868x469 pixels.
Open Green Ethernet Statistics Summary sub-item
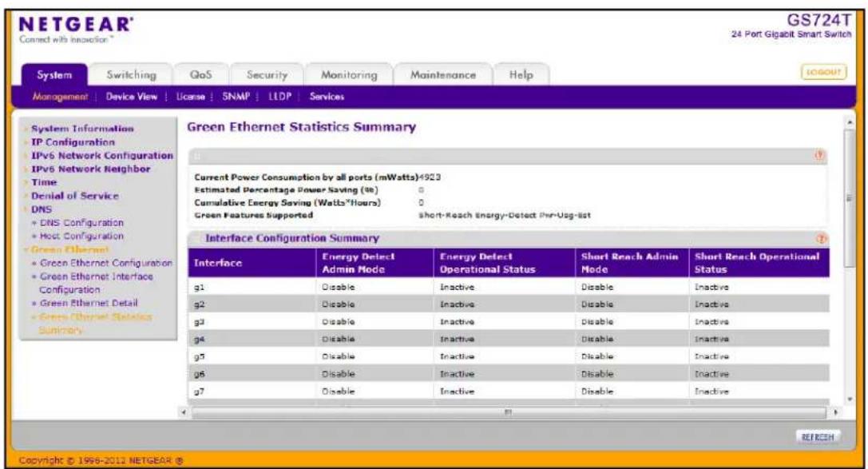(x=95, y=323)
